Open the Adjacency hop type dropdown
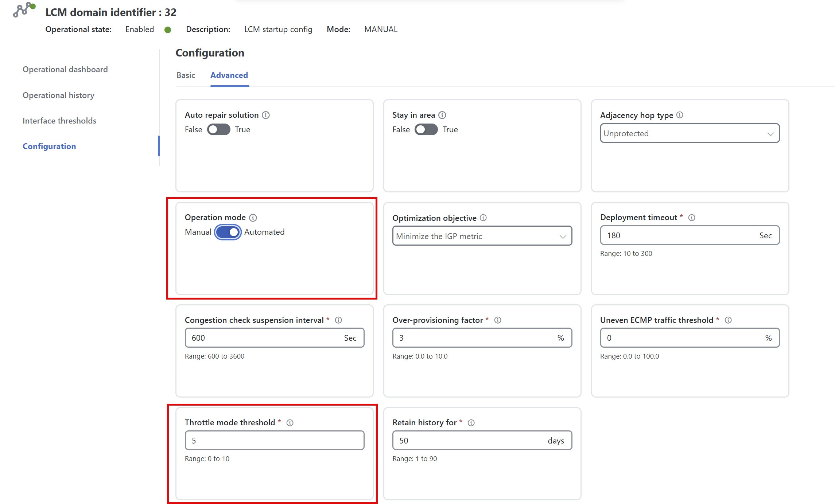Image resolution: width=835 pixels, height=504 pixels. (690, 133)
